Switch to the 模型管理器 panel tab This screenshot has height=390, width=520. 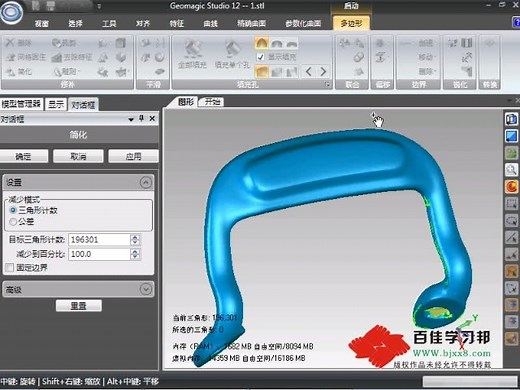pyautogui.click(x=21, y=104)
